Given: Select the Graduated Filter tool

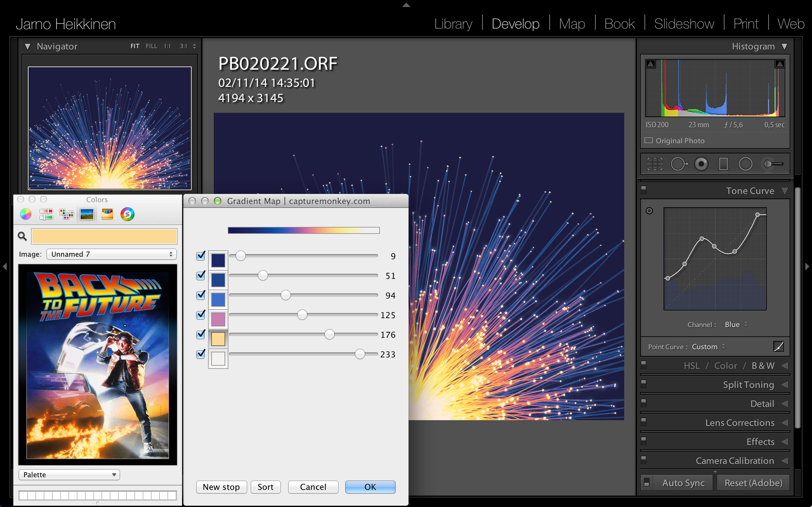Looking at the screenshot, I should (723, 164).
